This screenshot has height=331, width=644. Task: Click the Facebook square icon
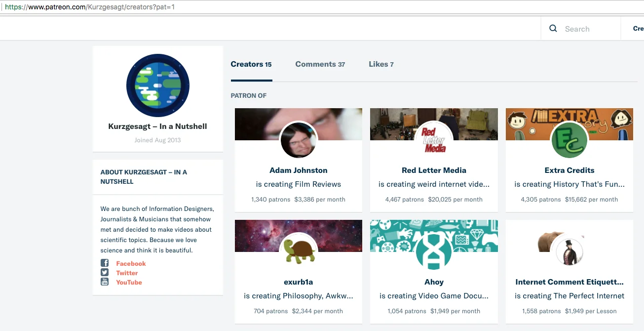point(105,263)
